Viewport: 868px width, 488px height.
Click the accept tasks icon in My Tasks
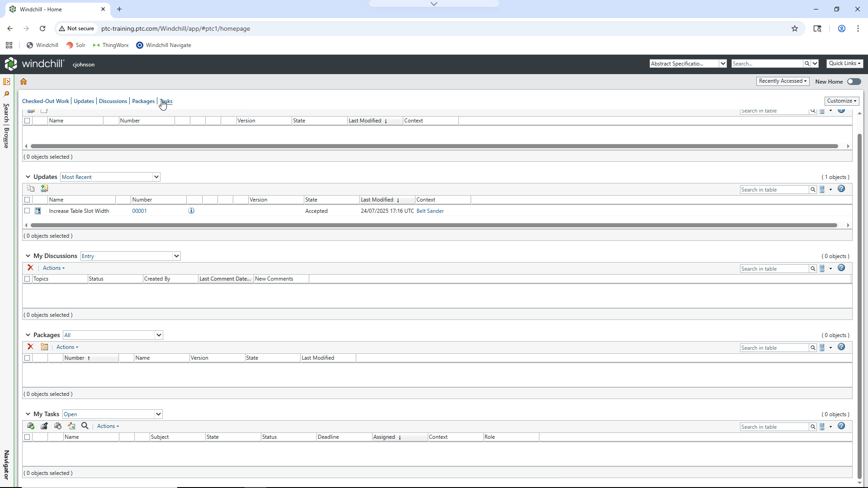click(31, 426)
